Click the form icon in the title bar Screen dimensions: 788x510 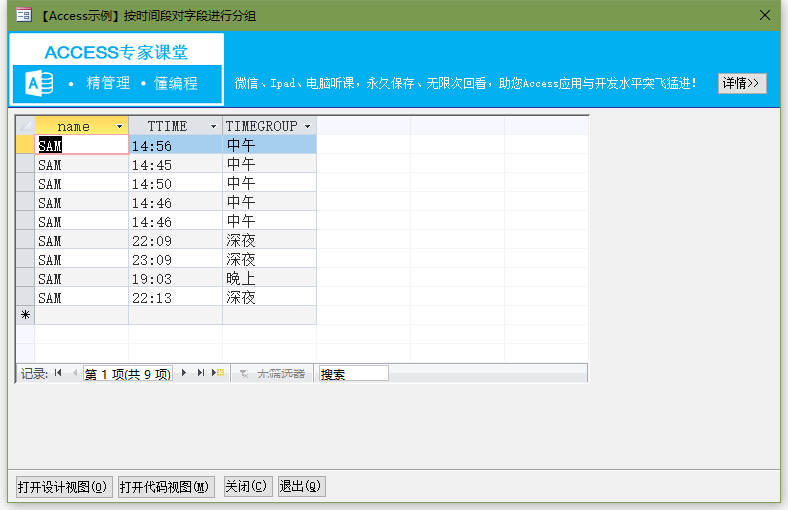click(x=24, y=15)
